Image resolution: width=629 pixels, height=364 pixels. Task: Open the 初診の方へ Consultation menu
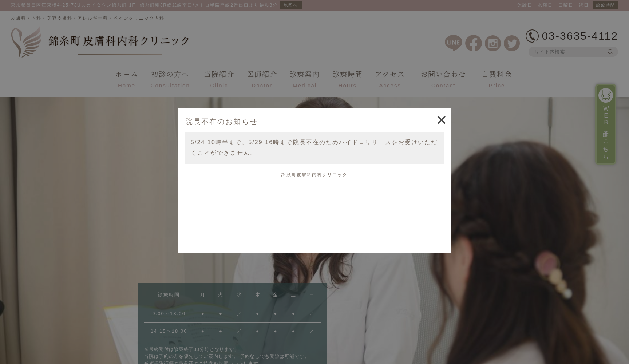(x=170, y=79)
